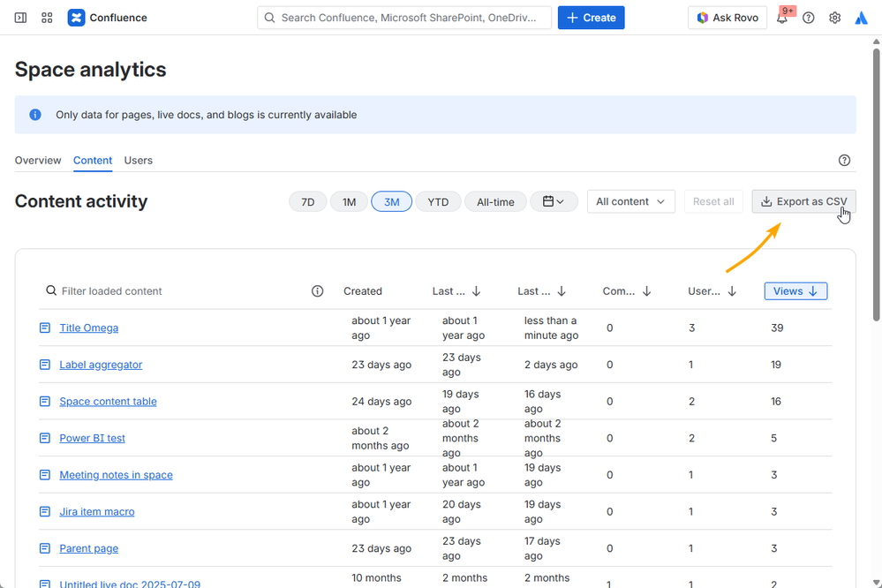Toggle the sidebar panel icon
The width and height of the screenshot is (882, 588).
[21, 18]
